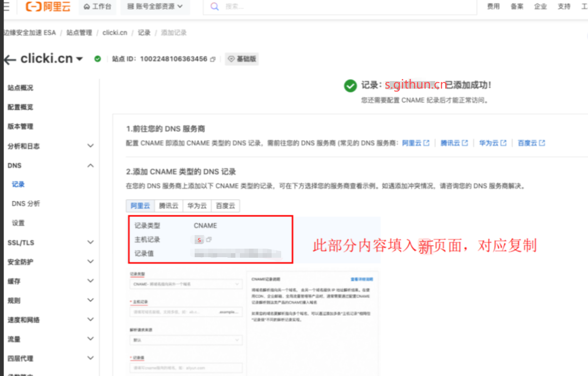The width and height of the screenshot is (588, 376).
Task: Open 工作台 workbench from top bar
Action: (97, 7)
